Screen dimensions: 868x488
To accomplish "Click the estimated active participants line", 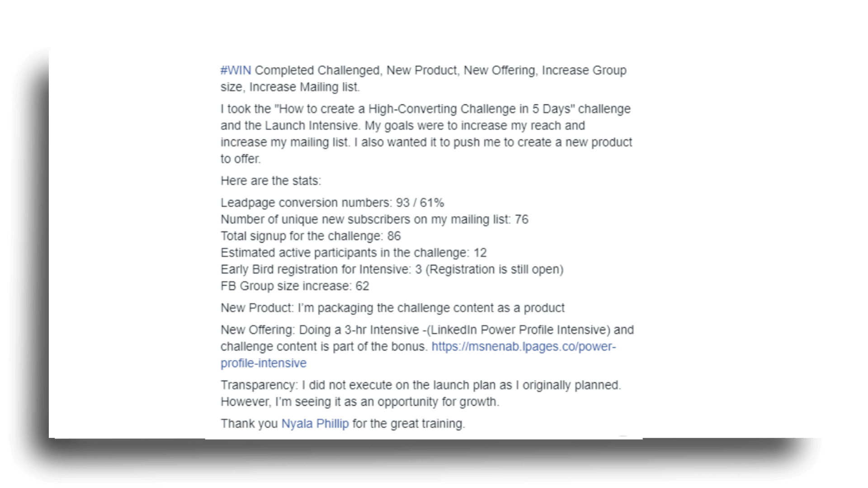I will click(x=354, y=253).
